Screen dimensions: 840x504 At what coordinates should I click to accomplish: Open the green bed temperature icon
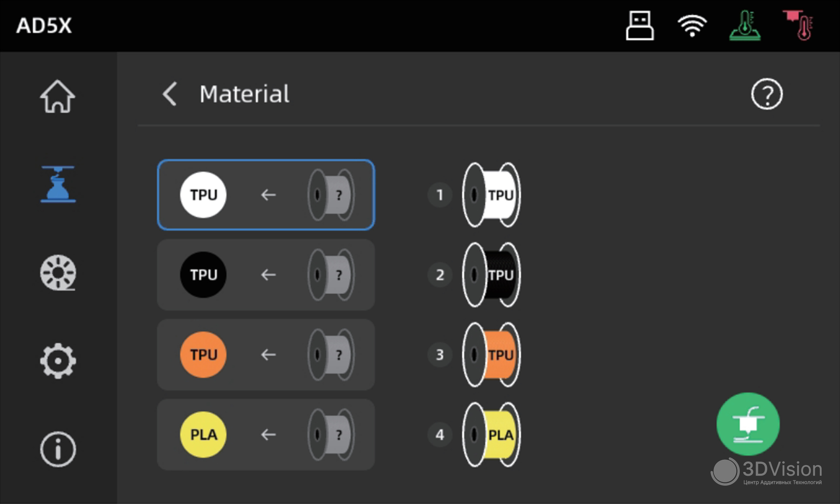click(745, 26)
